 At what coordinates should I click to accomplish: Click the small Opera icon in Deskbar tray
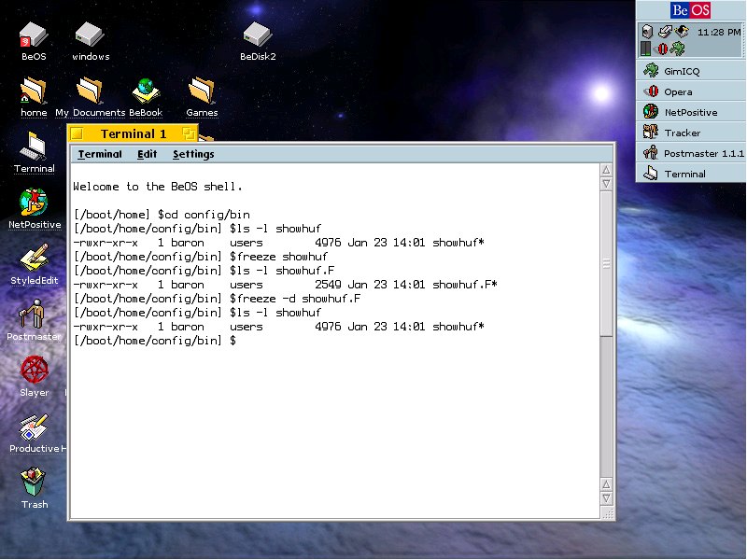click(x=661, y=49)
